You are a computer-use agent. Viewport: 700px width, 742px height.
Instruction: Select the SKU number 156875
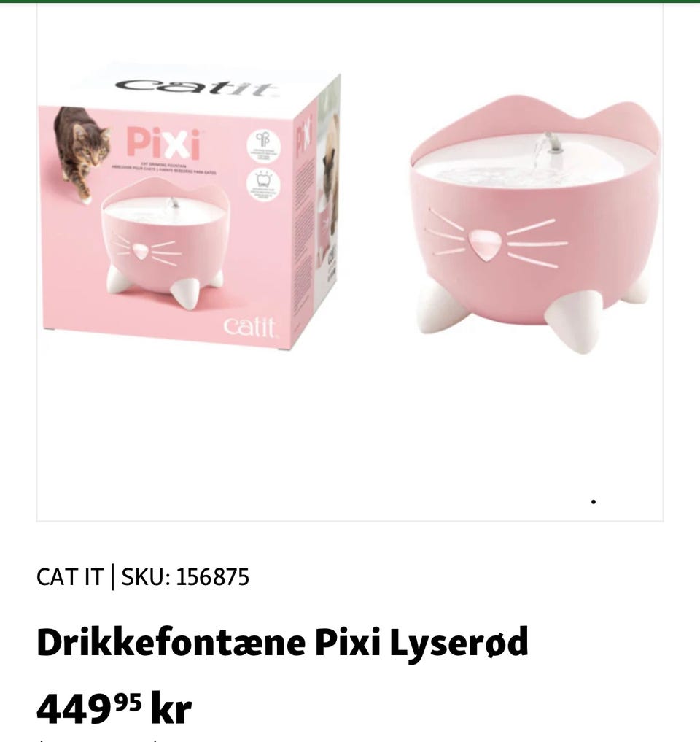click(212, 577)
